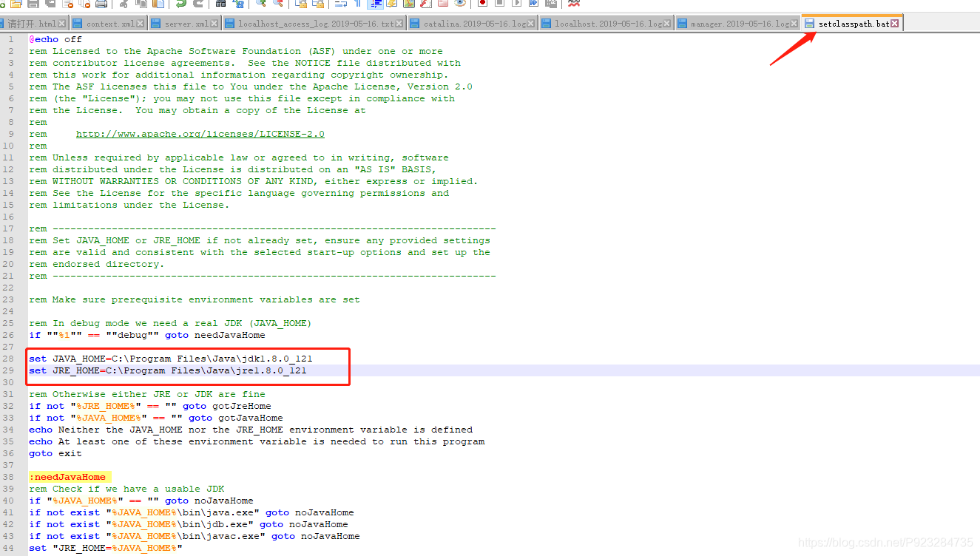Switch to the context.xml tab
The image size is (980, 556).
[109, 24]
